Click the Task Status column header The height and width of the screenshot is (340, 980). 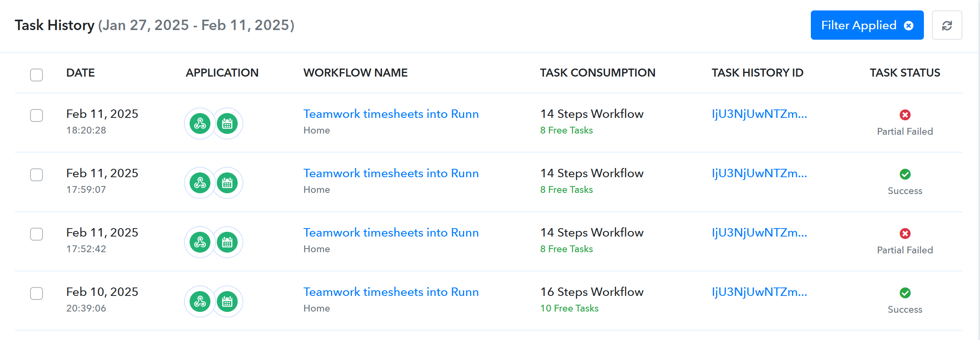pyautogui.click(x=905, y=73)
